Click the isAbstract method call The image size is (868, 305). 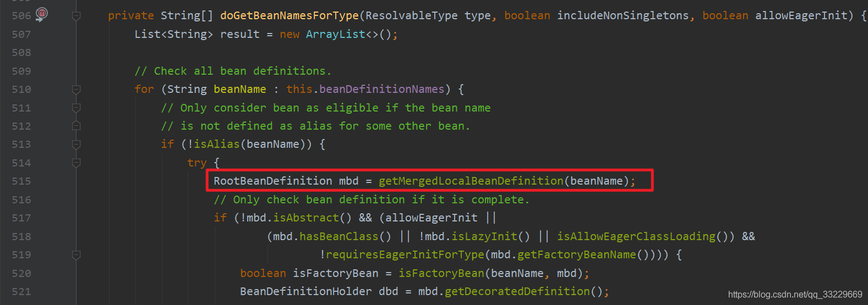[x=306, y=218]
